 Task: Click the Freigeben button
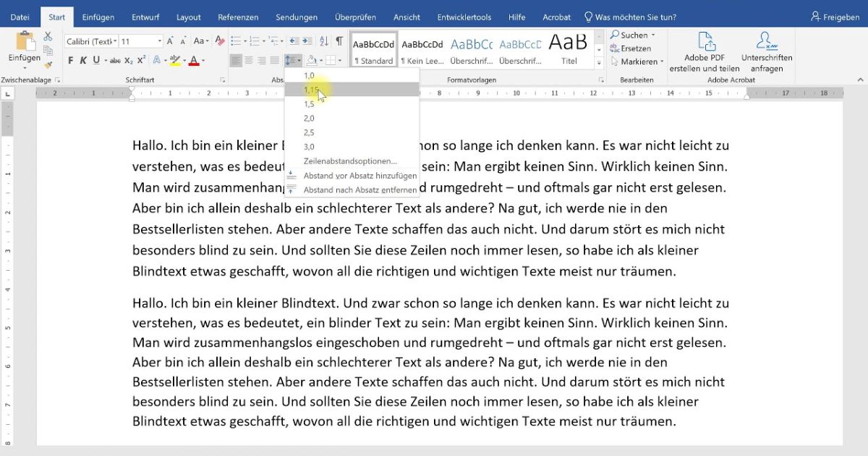(x=835, y=17)
